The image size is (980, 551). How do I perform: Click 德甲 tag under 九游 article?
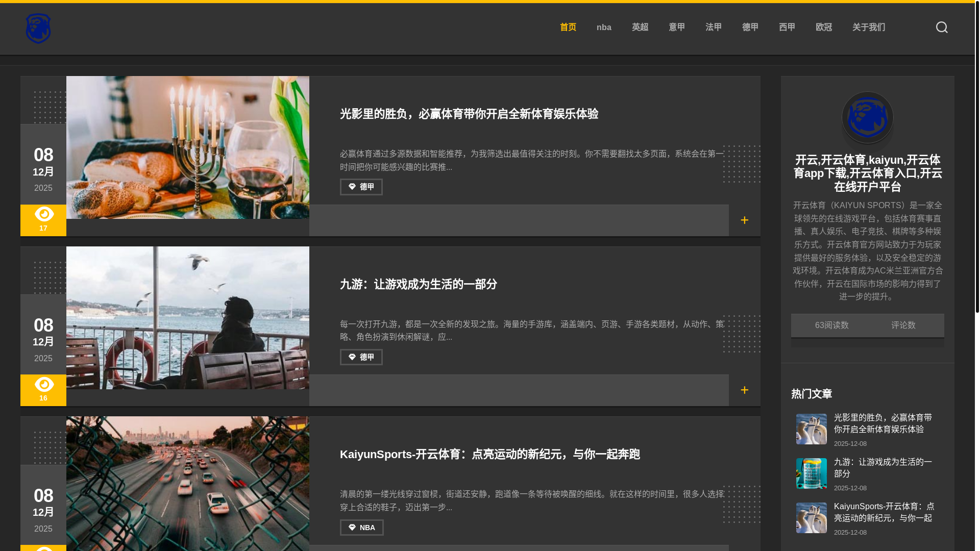361,357
